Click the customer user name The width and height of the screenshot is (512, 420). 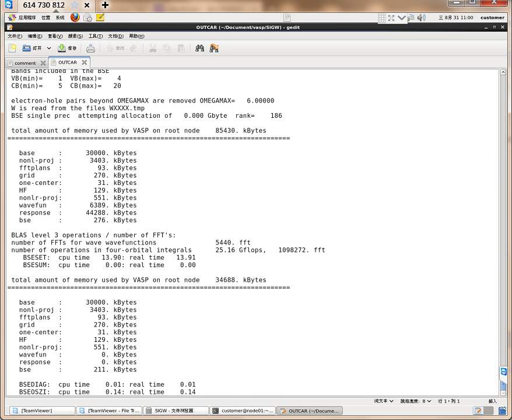[x=492, y=17]
